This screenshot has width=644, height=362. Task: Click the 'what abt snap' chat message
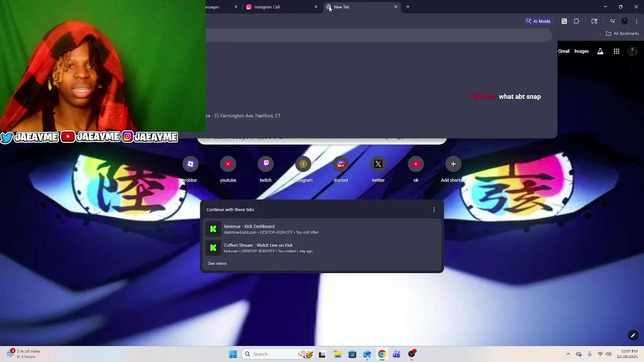click(520, 97)
